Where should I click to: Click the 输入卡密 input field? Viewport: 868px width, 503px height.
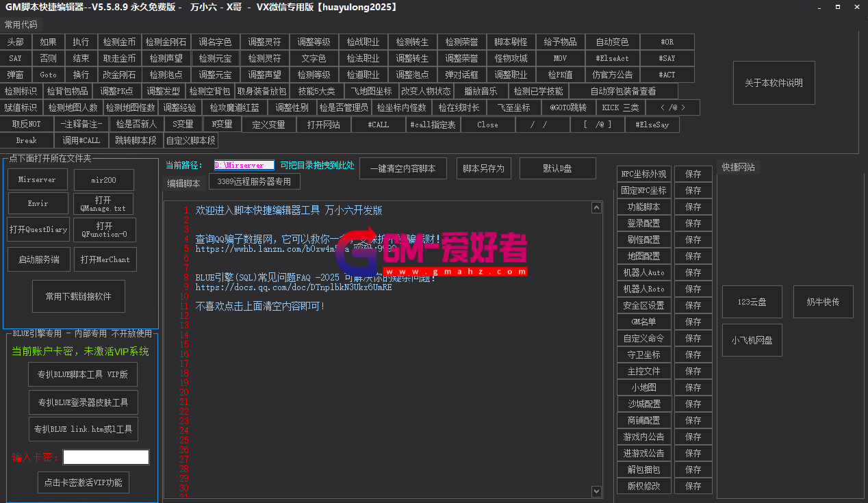106,457
